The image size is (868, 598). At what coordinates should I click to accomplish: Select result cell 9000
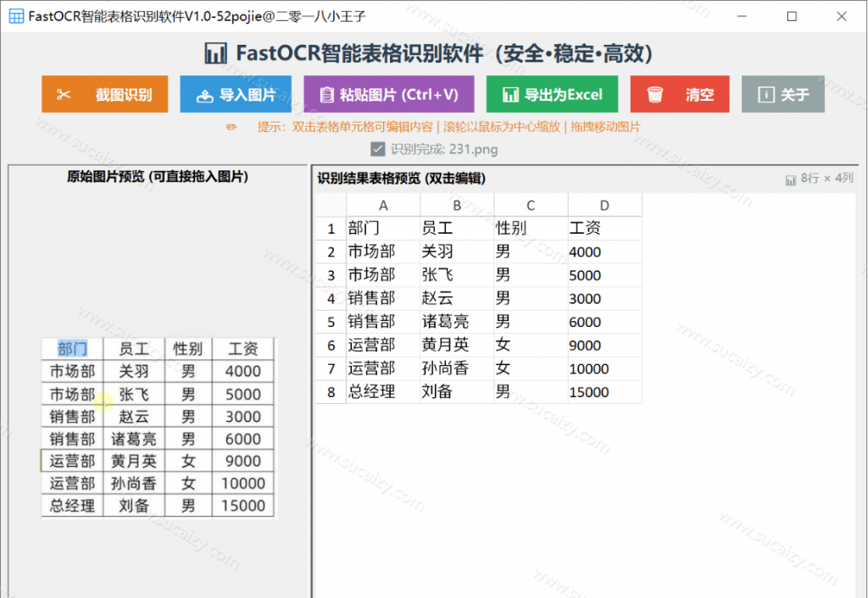click(x=604, y=346)
